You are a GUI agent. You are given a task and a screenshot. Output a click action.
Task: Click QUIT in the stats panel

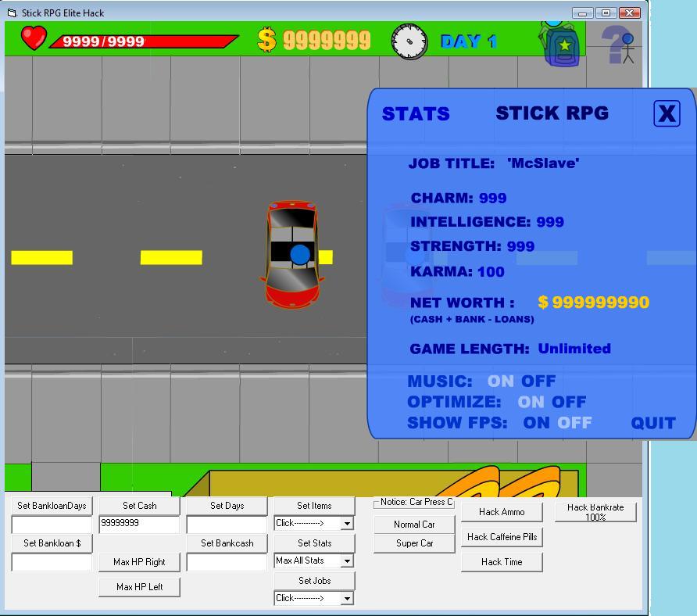tap(654, 423)
